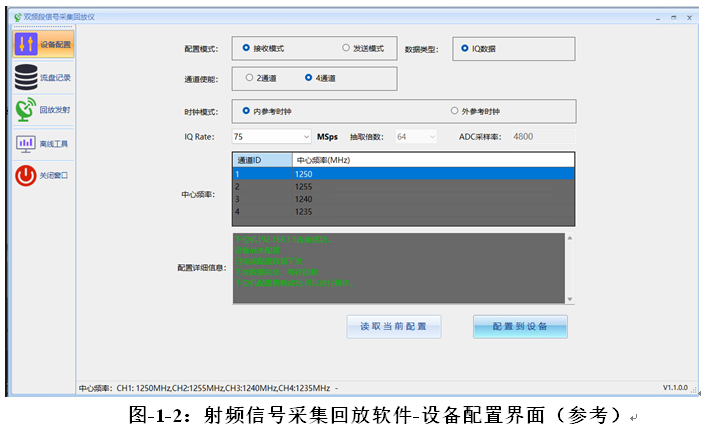Choose the 2通道 channel option
Screen dimensions: 701x432
click(x=250, y=77)
